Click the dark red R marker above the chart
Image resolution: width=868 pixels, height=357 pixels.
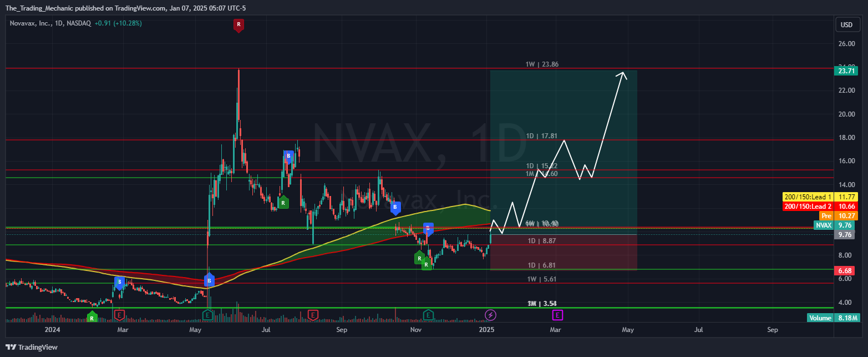click(x=238, y=25)
